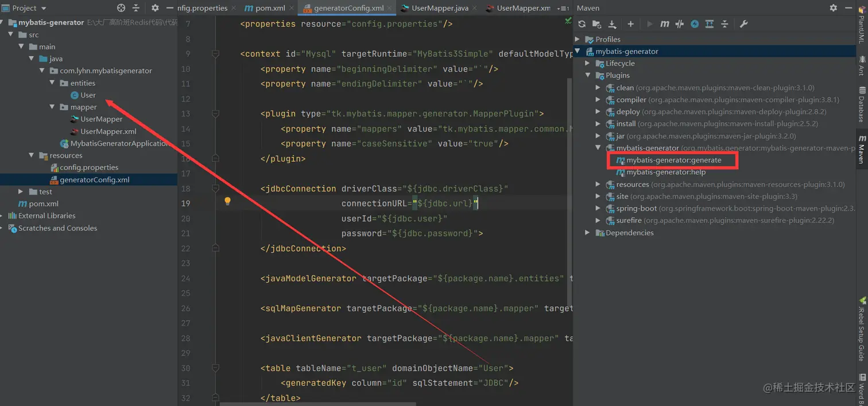Collapse Maven Plugins node
868x406 pixels.
click(x=587, y=75)
